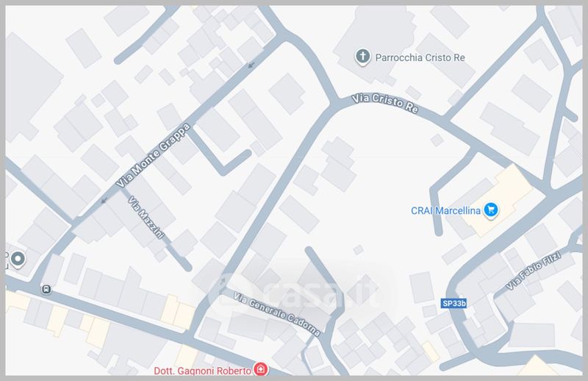Select the Via Mazzini street label
The width and height of the screenshot is (588, 381).
(146, 217)
